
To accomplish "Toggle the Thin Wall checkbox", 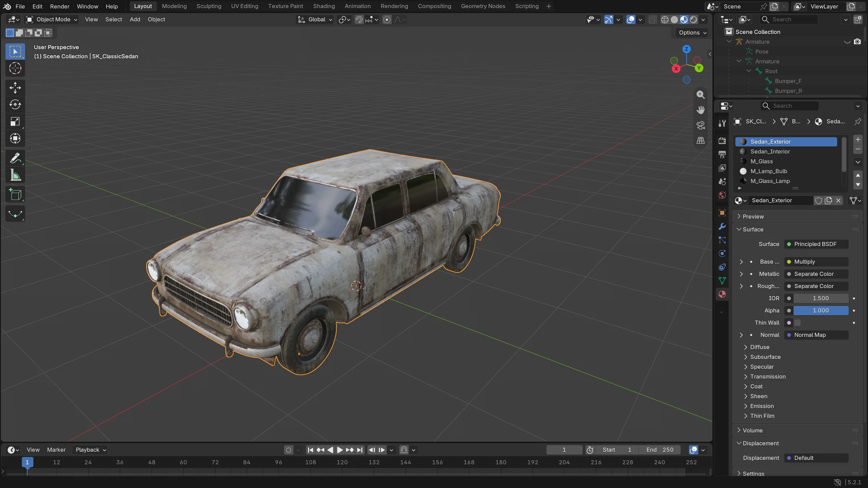I will coord(797,323).
